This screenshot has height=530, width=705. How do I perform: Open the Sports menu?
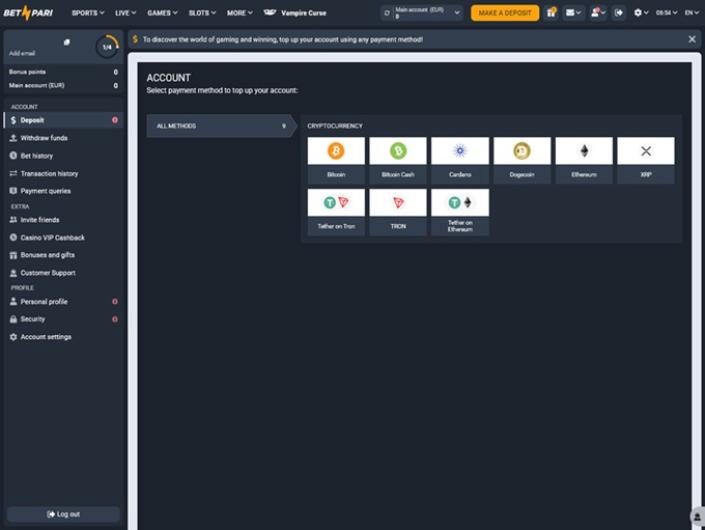coord(88,13)
